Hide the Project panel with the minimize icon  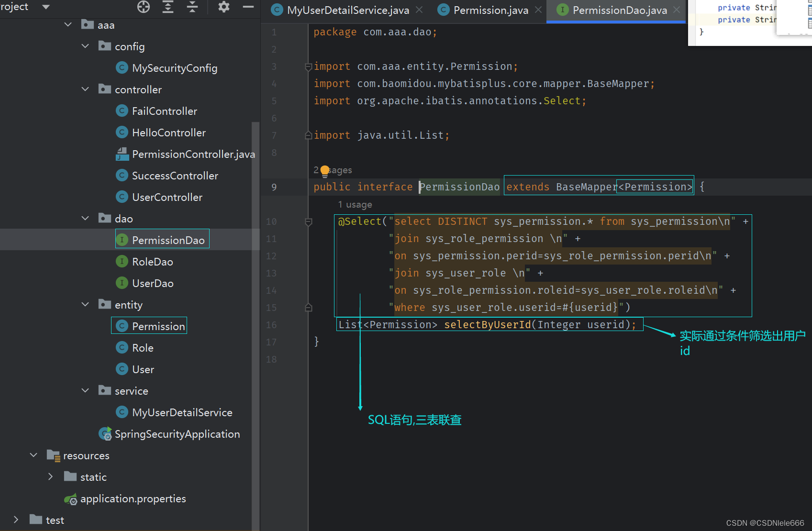click(248, 7)
